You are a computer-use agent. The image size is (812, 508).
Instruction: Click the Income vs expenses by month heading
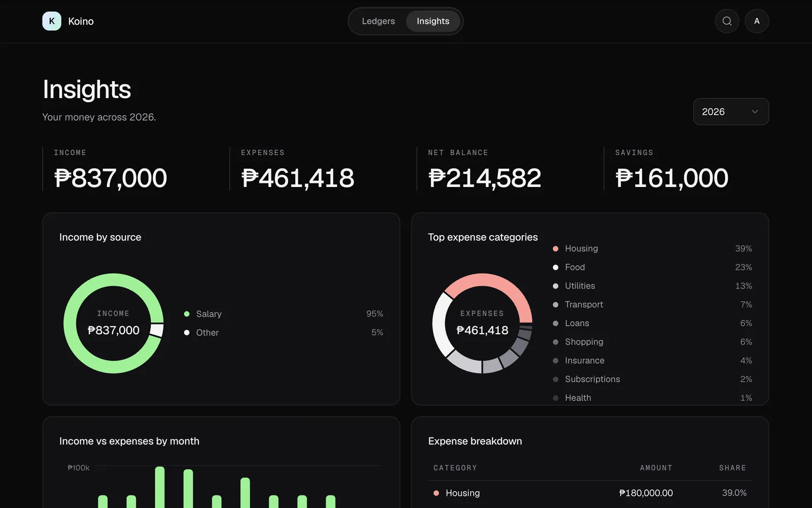[x=129, y=441]
